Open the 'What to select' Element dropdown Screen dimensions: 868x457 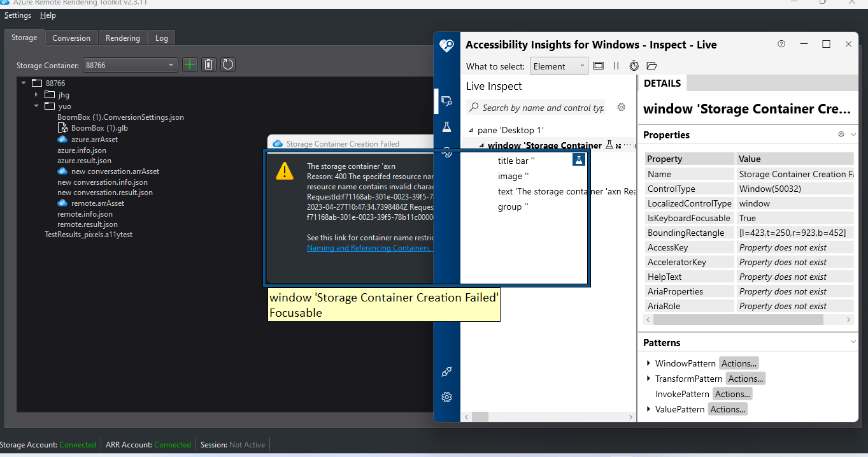point(559,66)
